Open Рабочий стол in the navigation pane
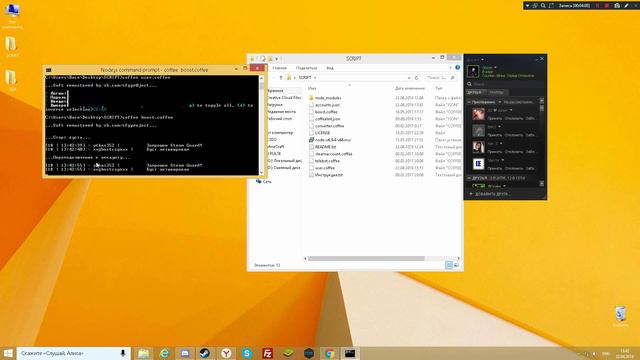The image size is (640, 360). tap(280, 118)
